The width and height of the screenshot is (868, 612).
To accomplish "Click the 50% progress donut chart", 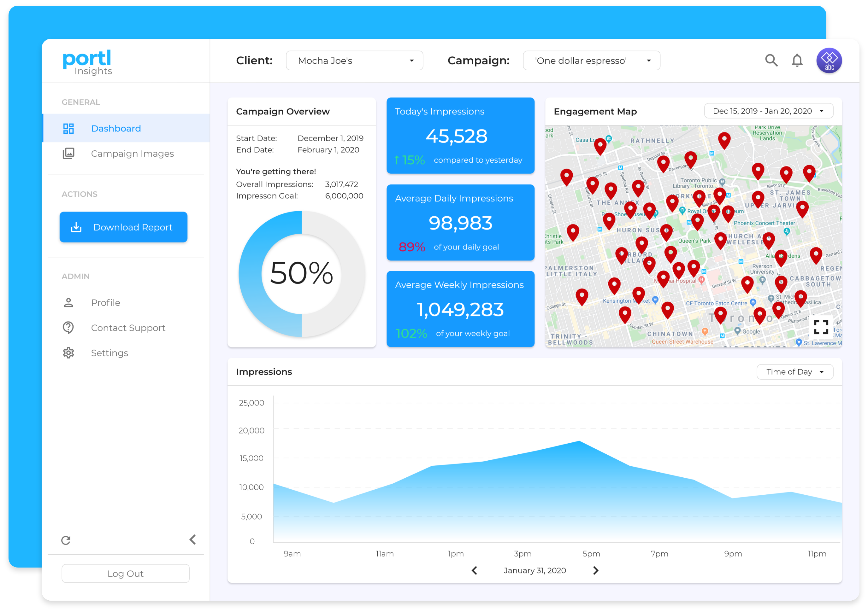I will (301, 273).
